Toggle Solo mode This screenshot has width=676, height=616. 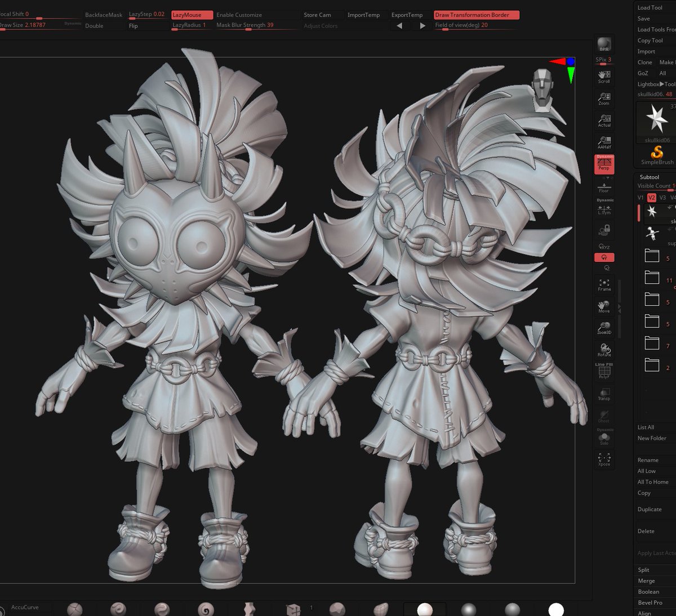click(604, 438)
